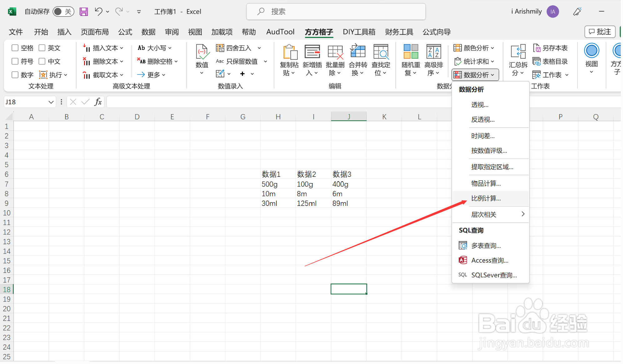The width and height of the screenshot is (623, 364).
Task: Select SQLSever查询... menu item
Action: pos(490,275)
